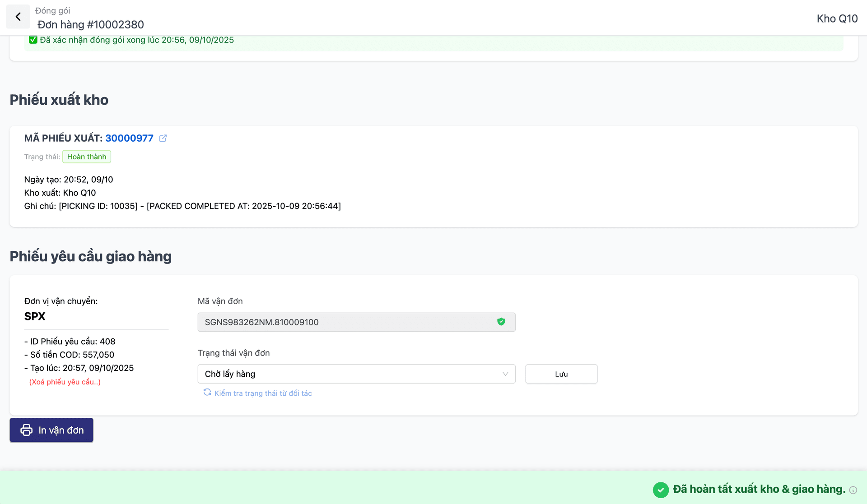Click green checkmark in packing confirmation banner
Viewport: 867px width, 504px height.
click(33, 40)
